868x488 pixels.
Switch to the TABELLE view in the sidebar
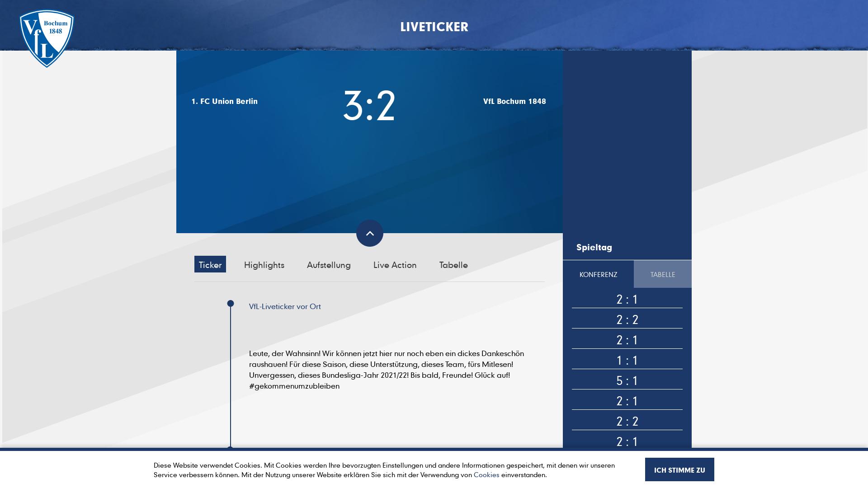click(x=662, y=274)
